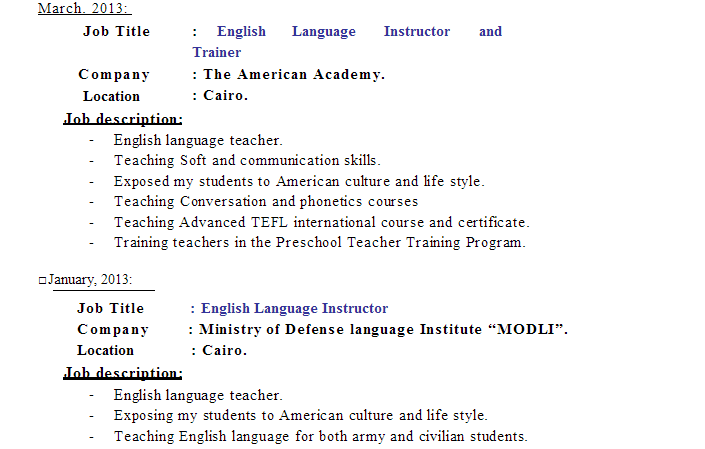
Task: Click the blue "English Language Instructor and" title text
Action: [359, 32]
